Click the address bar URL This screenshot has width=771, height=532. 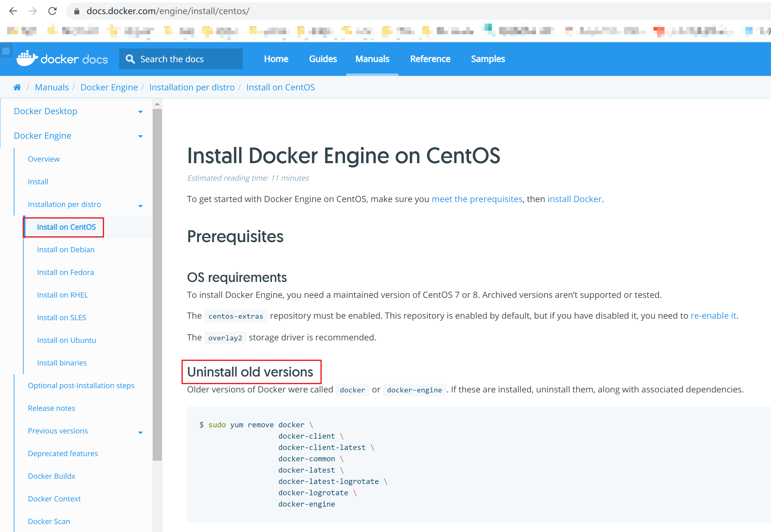coord(168,11)
